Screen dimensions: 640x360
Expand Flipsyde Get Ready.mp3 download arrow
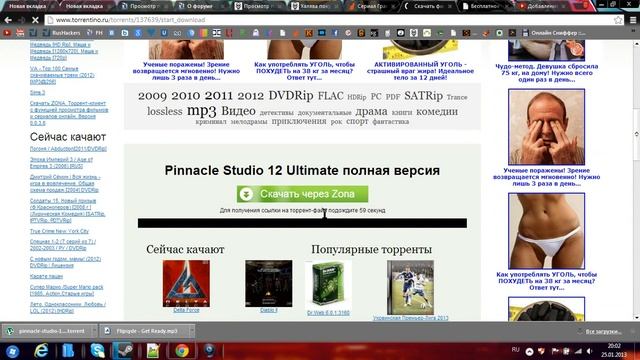[191, 331]
